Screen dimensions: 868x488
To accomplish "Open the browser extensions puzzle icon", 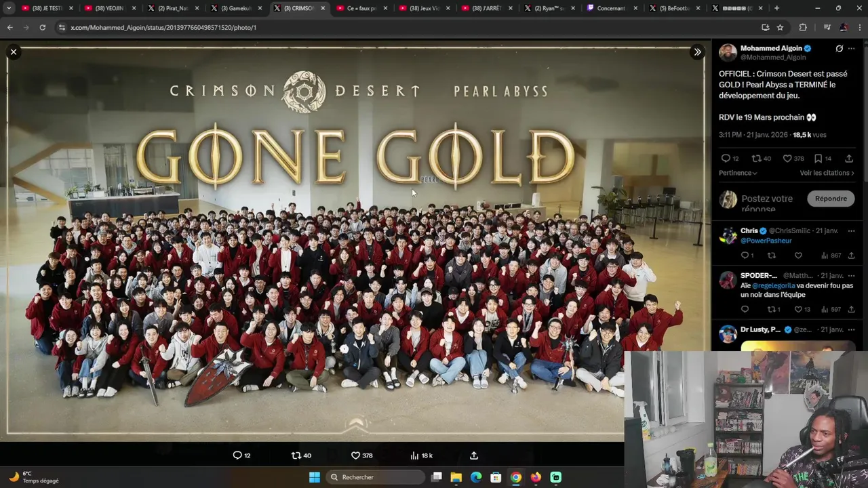I will tap(803, 27).
